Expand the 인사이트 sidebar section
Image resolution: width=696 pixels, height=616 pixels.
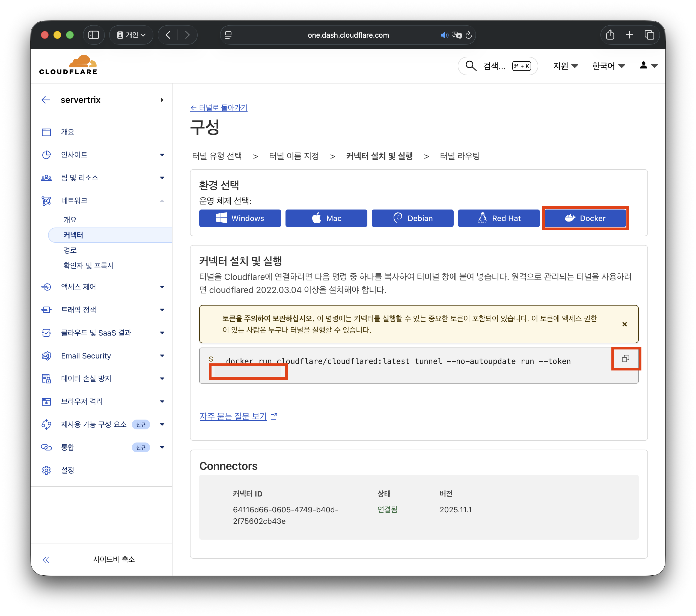[162, 155]
